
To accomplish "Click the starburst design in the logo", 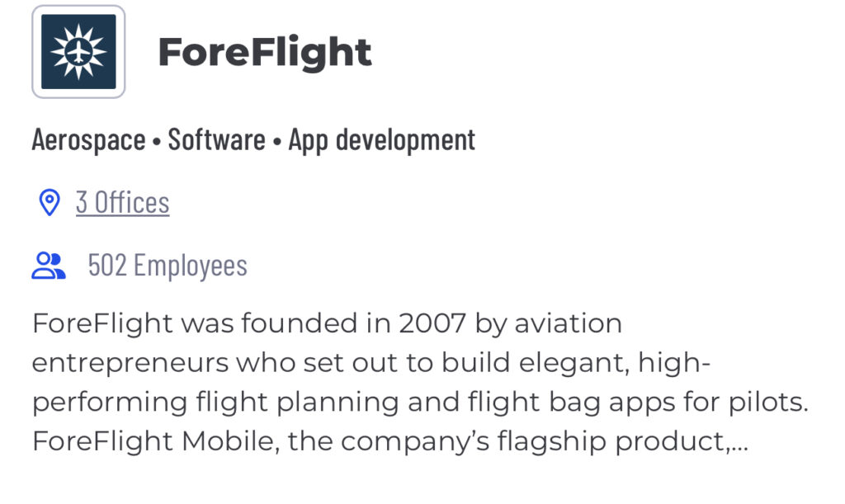I will pos(78,52).
